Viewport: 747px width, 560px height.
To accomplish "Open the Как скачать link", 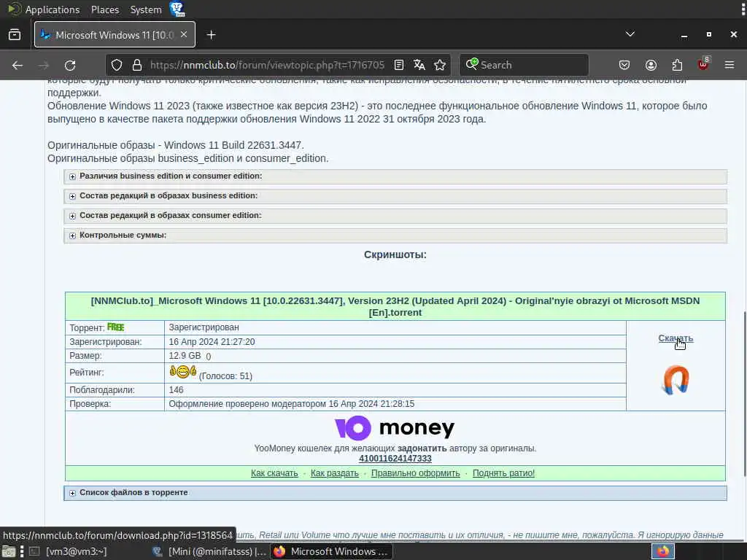I will tap(274, 472).
